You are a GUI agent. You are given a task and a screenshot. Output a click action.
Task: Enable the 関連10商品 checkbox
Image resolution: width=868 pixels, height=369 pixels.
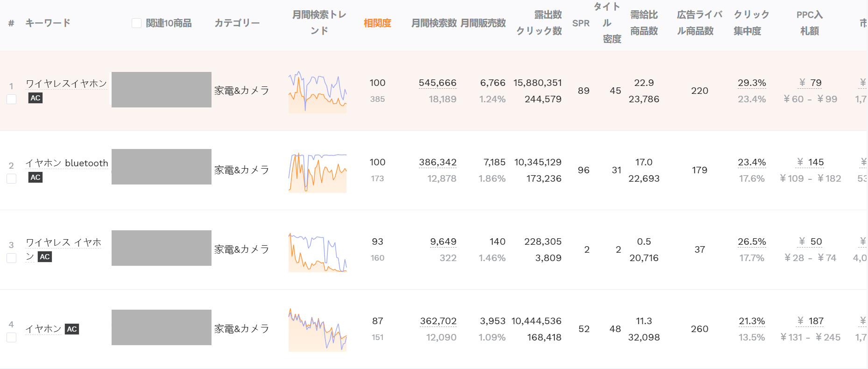(x=136, y=23)
